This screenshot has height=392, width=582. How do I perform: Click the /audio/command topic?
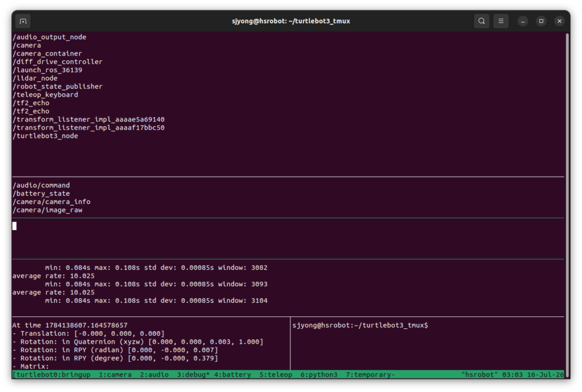(41, 185)
